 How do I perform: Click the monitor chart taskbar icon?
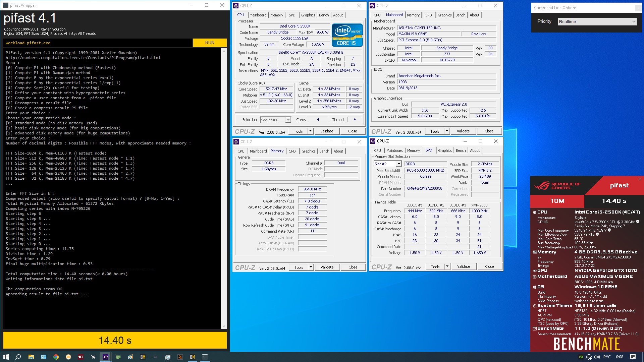(x=168, y=357)
